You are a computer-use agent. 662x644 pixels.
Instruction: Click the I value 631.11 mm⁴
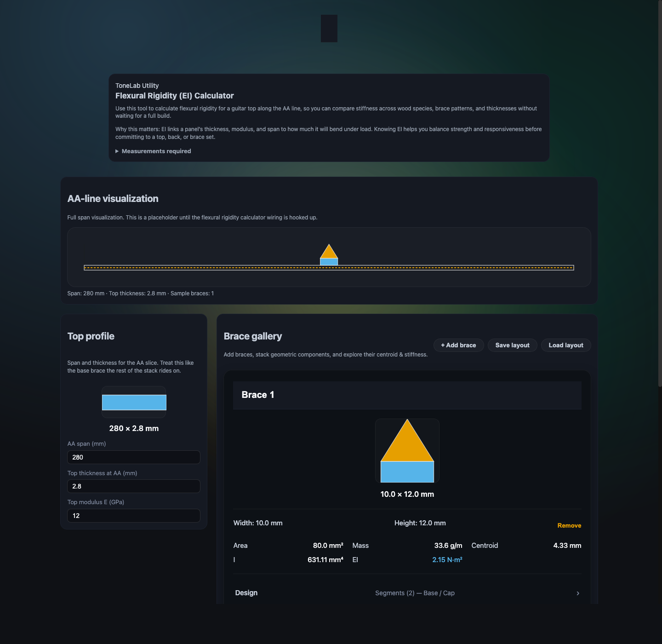point(325,560)
